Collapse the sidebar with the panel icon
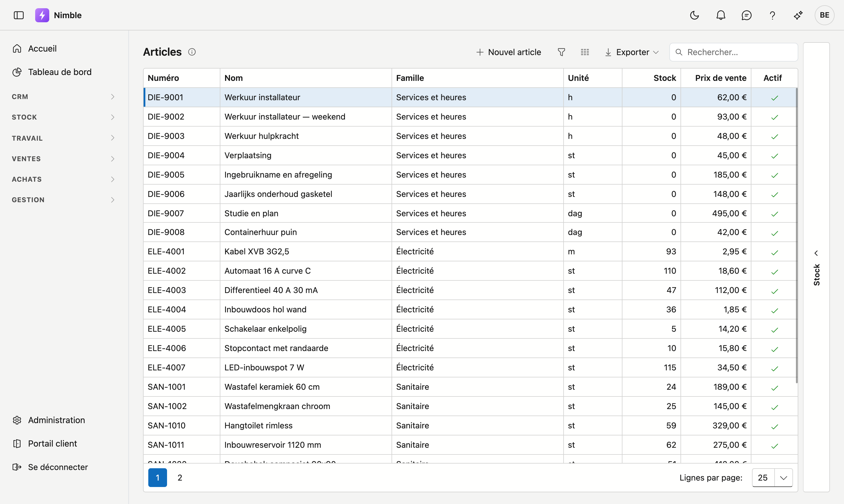The height and width of the screenshot is (504, 844). (19, 15)
